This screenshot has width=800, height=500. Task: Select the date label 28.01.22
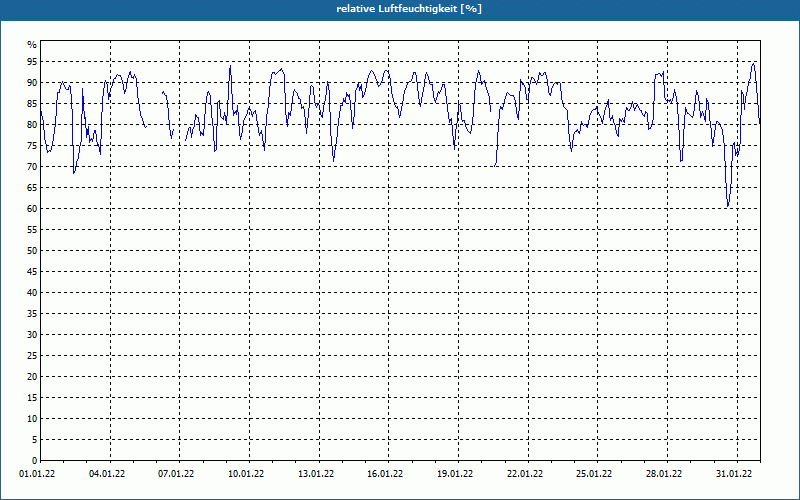[664, 474]
